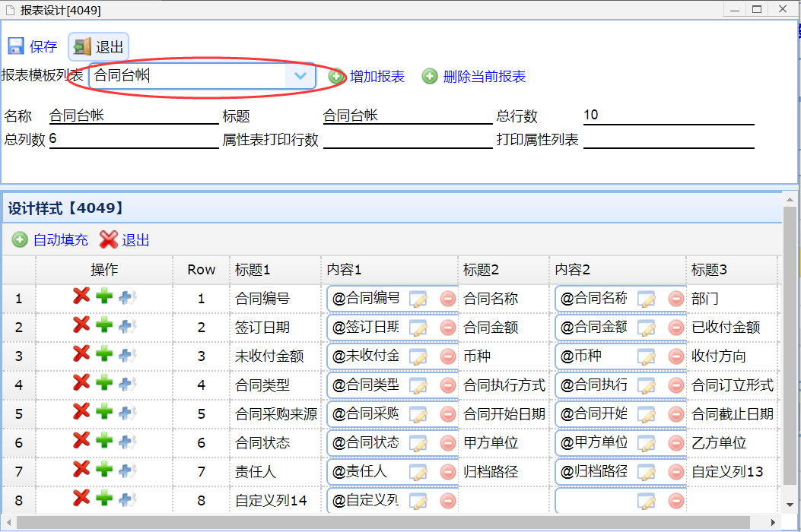Delete row 2 with red X icon
The height and width of the screenshot is (532, 801).
click(x=81, y=325)
